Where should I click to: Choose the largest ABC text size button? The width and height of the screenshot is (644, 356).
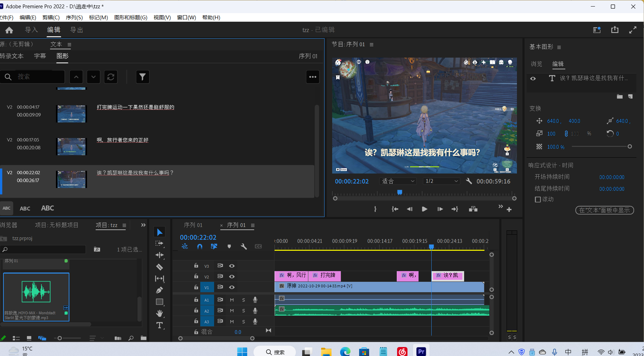tap(48, 208)
